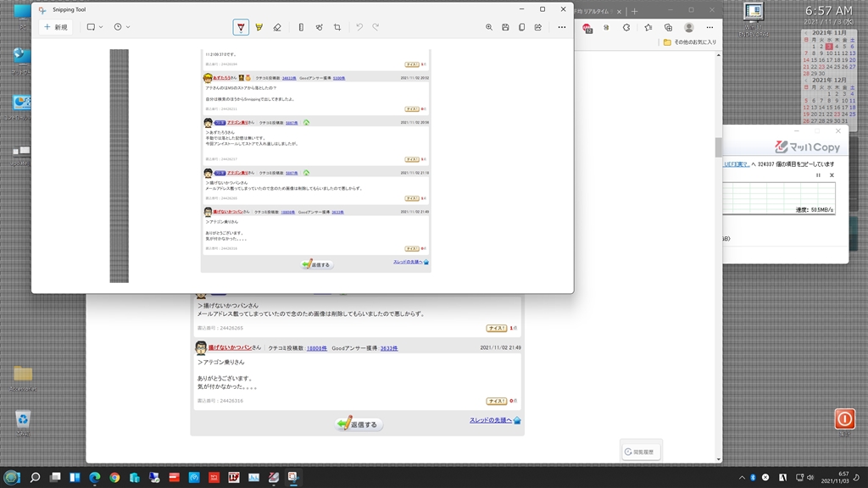Click 揚げないかつパン user name link
Image resolution: width=868 pixels, height=488 pixels.
[231, 347]
